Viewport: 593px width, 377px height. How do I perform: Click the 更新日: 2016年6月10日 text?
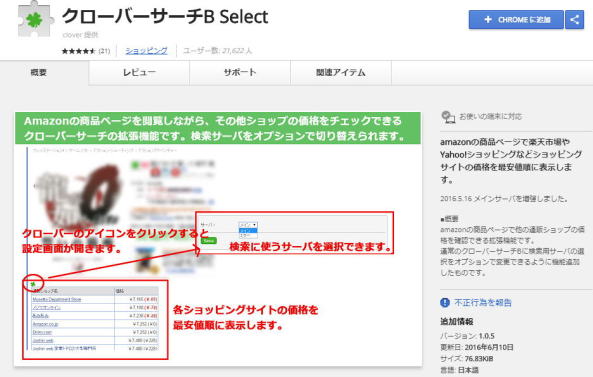[x=477, y=347]
